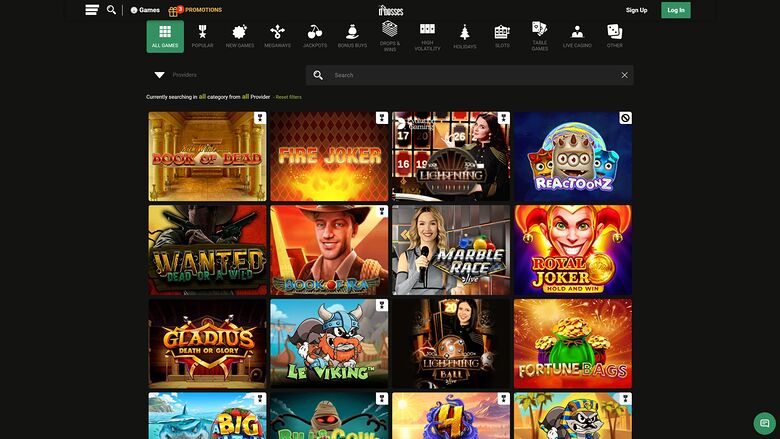Click the green Log In button
The image size is (780, 439).
[x=676, y=10]
